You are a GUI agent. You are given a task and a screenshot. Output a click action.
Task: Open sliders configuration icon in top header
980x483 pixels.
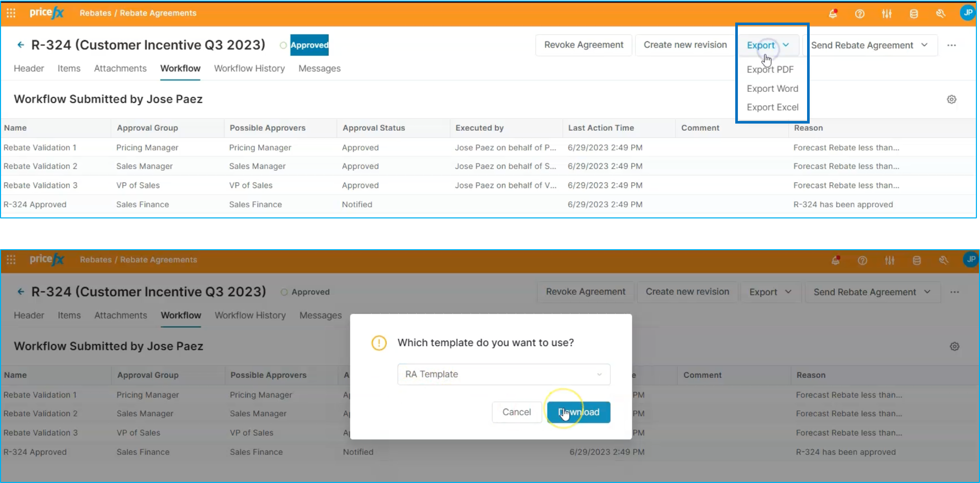click(x=887, y=14)
